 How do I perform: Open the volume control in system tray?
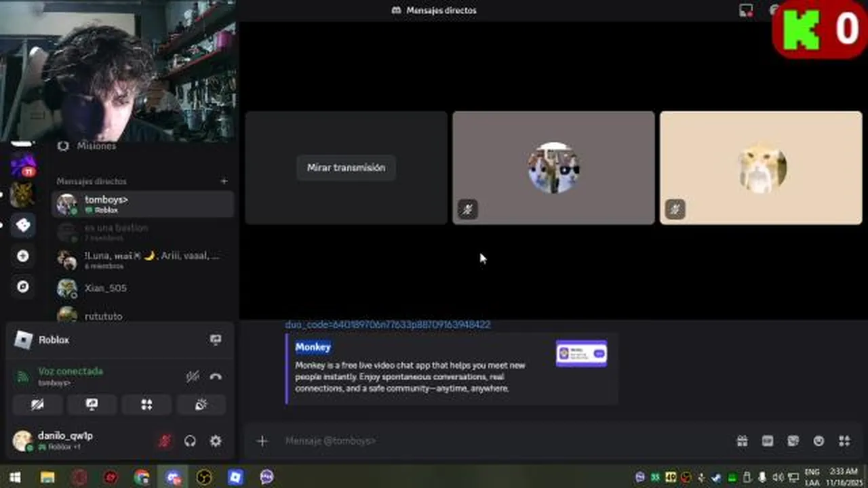point(777,477)
